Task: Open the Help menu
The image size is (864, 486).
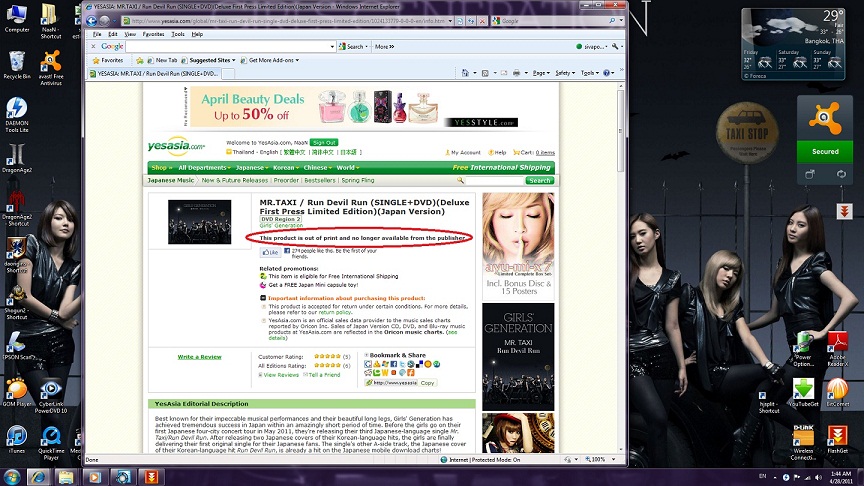Action: (x=197, y=34)
